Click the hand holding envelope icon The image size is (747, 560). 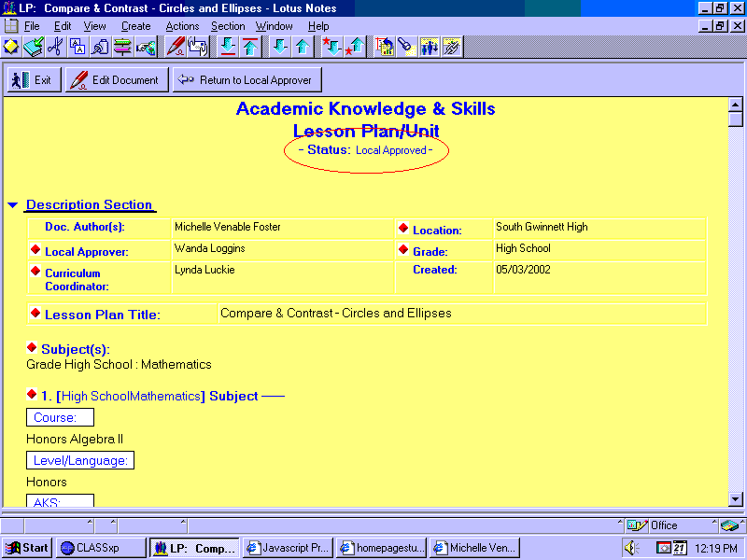(x=198, y=47)
